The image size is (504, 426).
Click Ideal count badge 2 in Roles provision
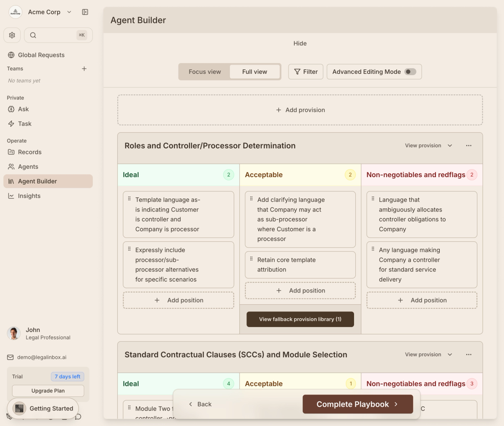click(x=228, y=175)
